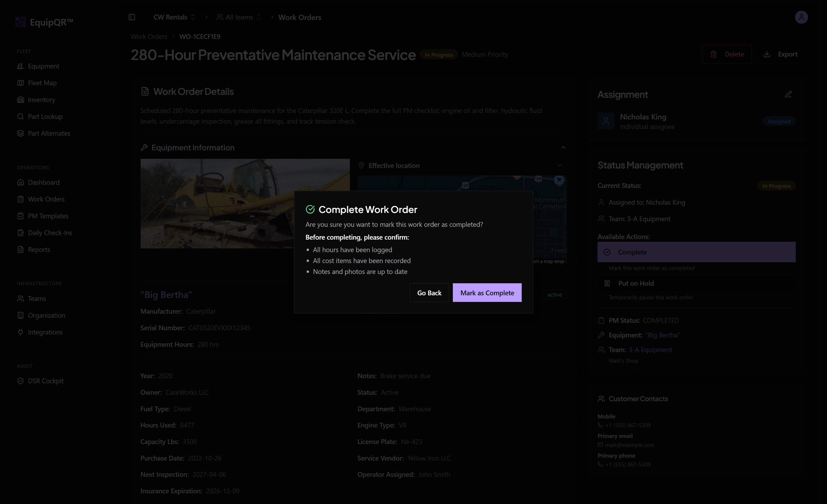827x504 pixels.
Task: Click the Work Orders breadcrumb above WO-1CECF1E9
Action: point(149,37)
